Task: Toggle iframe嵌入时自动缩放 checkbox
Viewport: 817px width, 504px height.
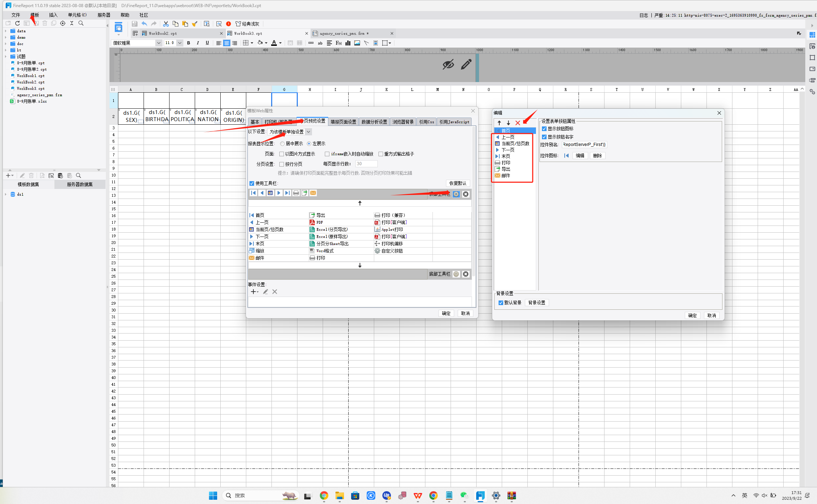Action: tap(327, 154)
